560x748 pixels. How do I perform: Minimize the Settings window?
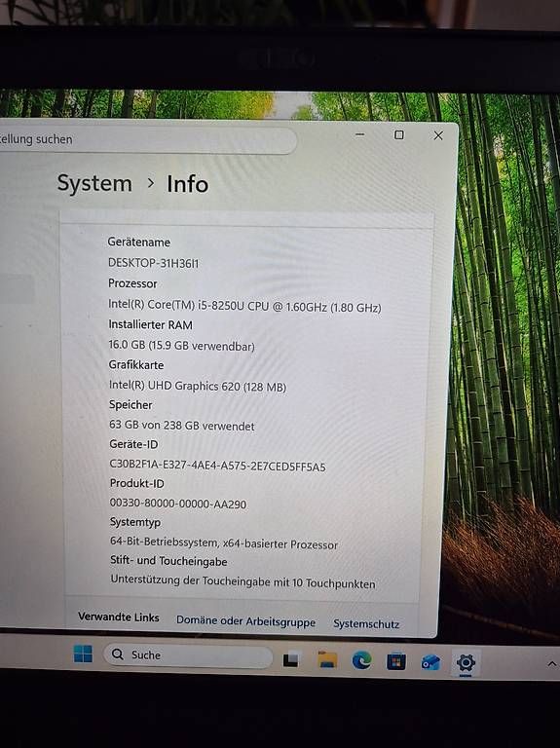360,134
